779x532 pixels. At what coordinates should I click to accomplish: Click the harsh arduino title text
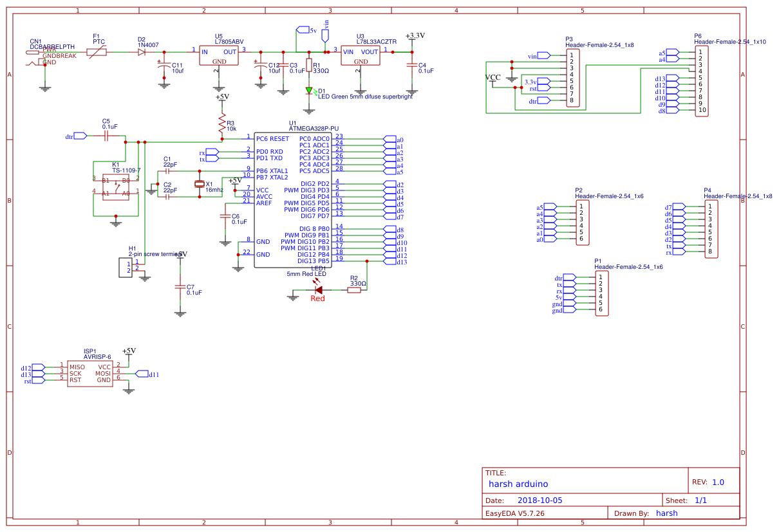(x=518, y=484)
